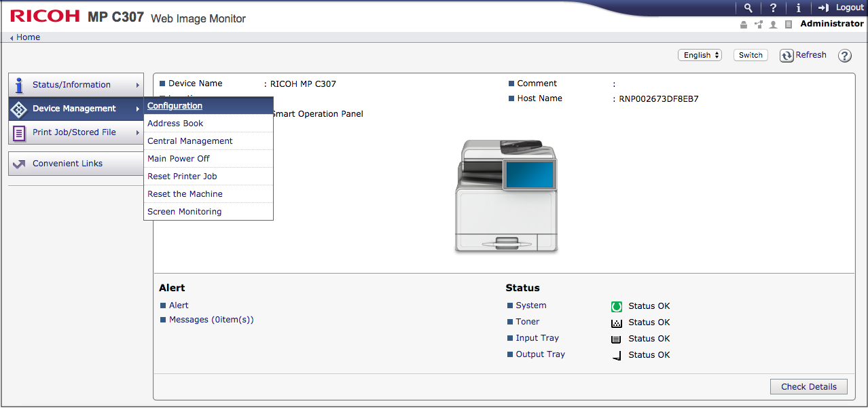Click the user person icon near Administrator
The image size is (868, 408).
pos(774,24)
